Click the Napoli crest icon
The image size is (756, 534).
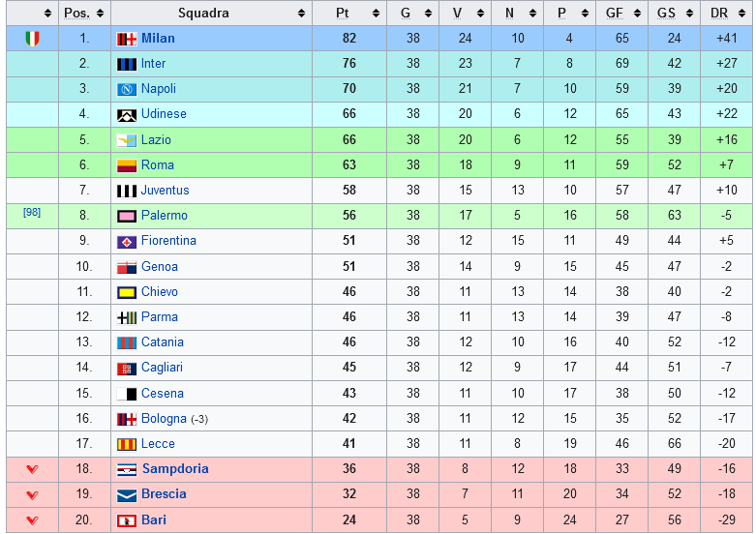tap(126, 89)
